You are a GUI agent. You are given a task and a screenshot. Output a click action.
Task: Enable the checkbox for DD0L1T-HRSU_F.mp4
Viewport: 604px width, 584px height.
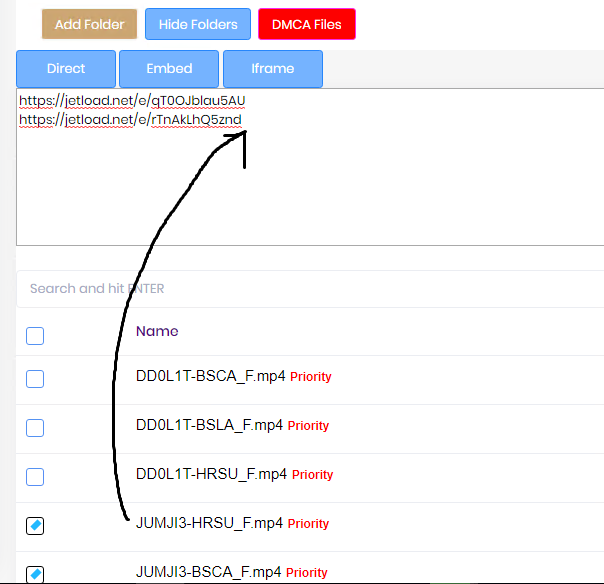[35, 477]
